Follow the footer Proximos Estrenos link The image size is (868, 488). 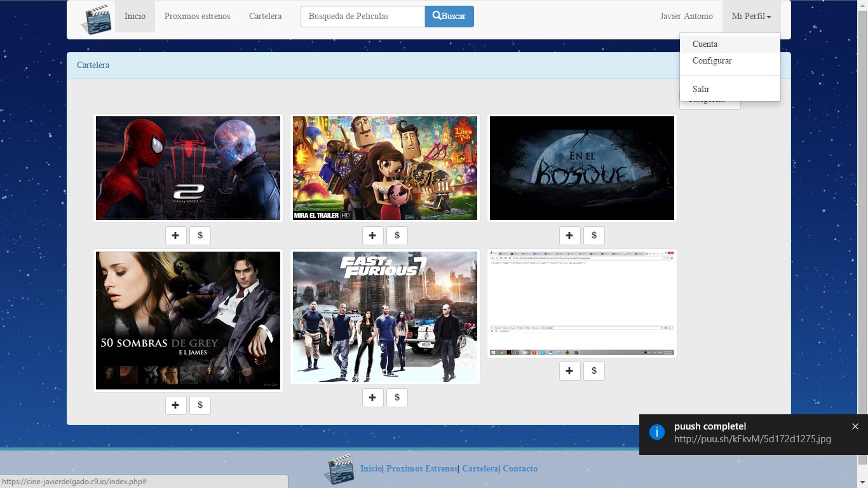pos(422,469)
